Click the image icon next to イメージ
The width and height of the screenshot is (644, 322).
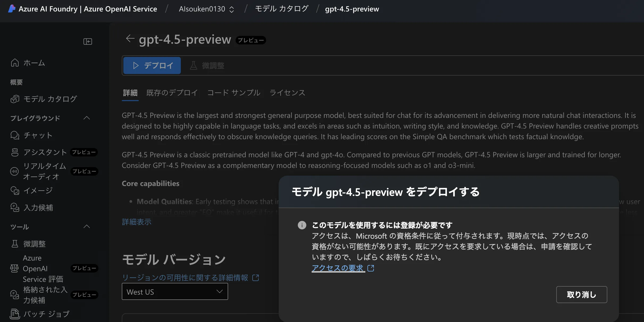(15, 191)
